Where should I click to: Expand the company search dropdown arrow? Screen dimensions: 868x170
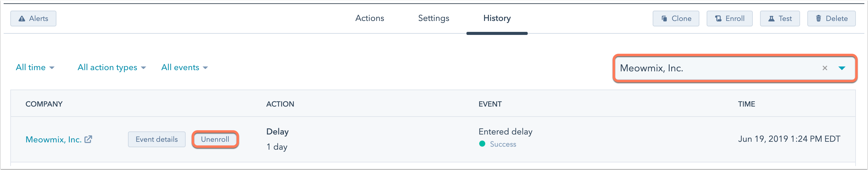(842, 68)
